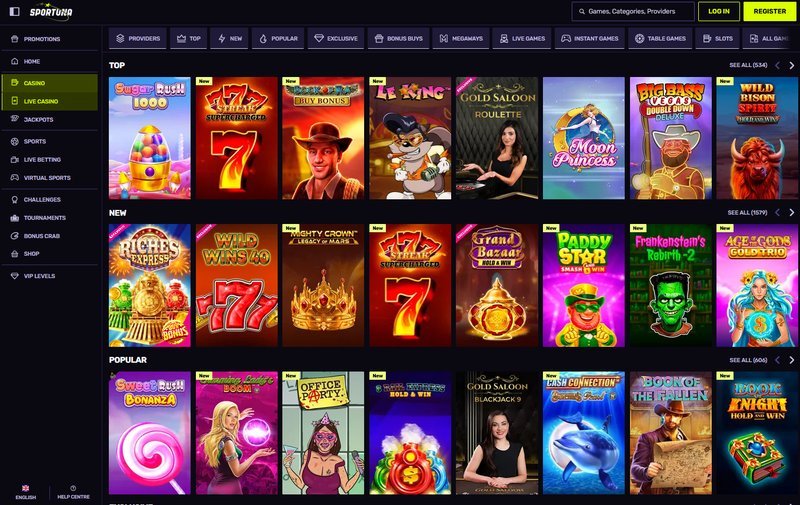Image resolution: width=800 pixels, height=505 pixels.
Task: Collapse the sidebar with the panel icon
Action: click(15, 11)
